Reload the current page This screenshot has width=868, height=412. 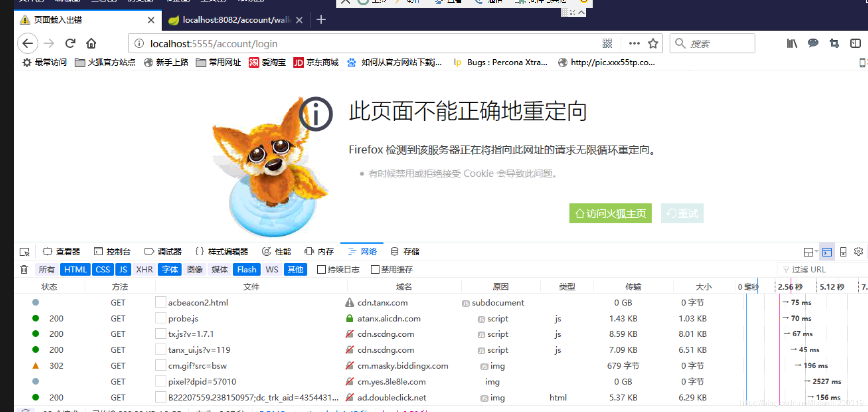tap(70, 43)
